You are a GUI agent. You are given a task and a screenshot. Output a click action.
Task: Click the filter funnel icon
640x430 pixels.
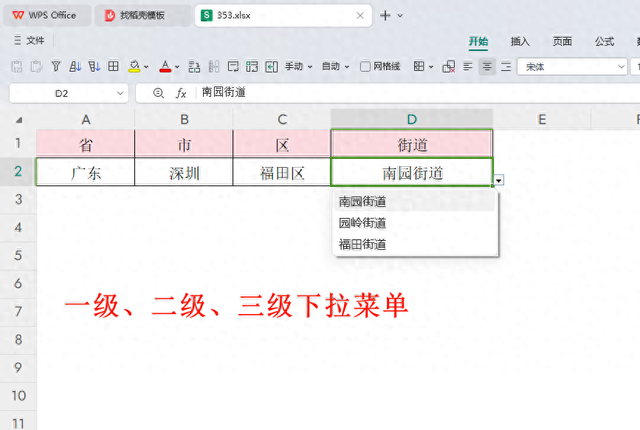point(56,66)
